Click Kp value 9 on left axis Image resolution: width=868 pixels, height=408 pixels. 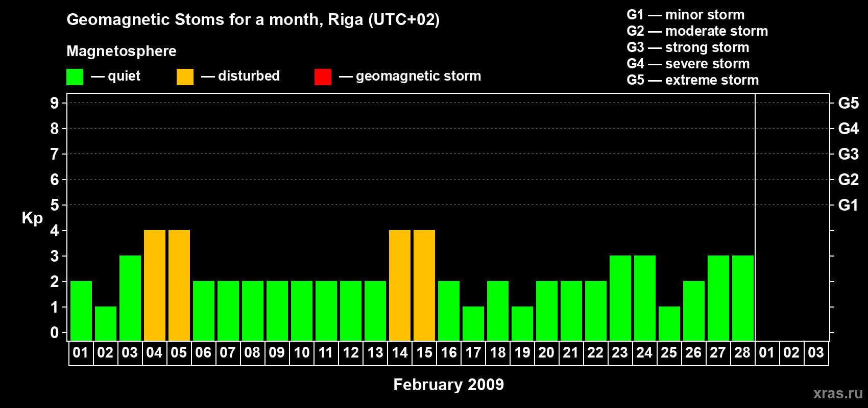tap(55, 103)
